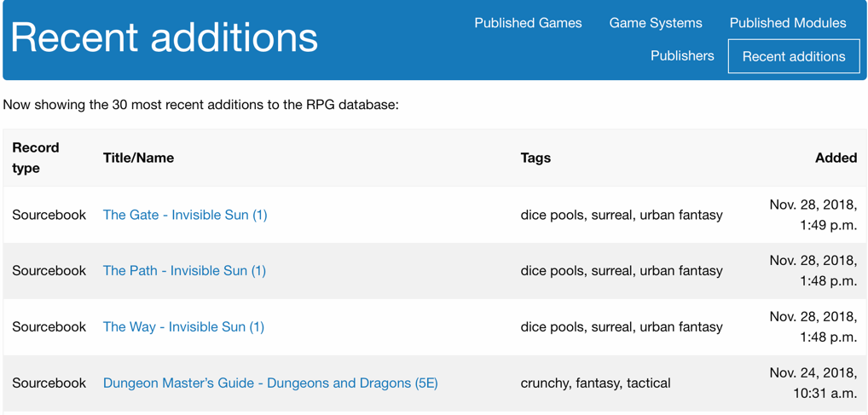Screen dimensions: 868x415
Task: Click the large Recent additions page heading
Action: point(165,37)
